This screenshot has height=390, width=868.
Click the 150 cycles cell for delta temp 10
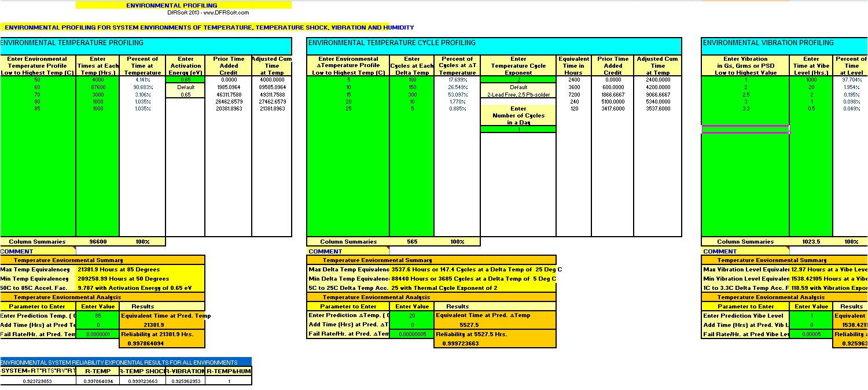(x=411, y=87)
